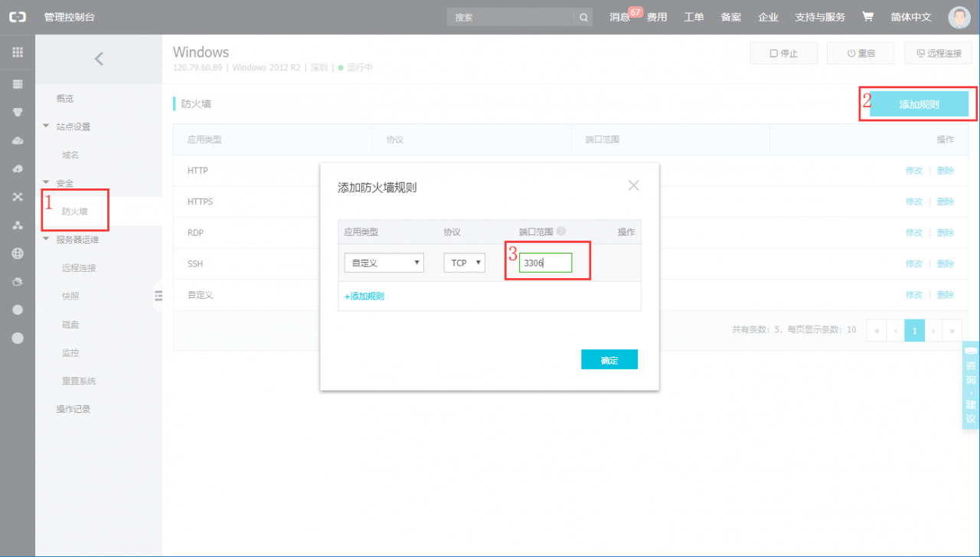Click the top-right 远程连接 button

click(939, 54)
